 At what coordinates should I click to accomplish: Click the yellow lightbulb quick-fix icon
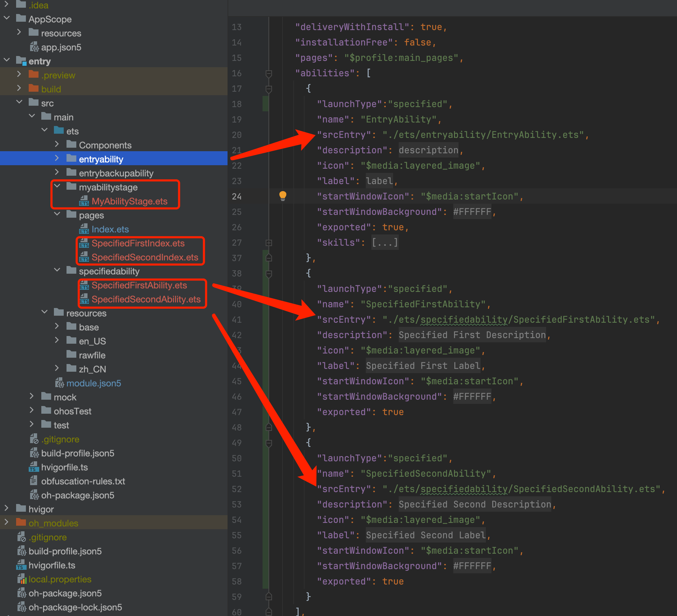(282, 196)
